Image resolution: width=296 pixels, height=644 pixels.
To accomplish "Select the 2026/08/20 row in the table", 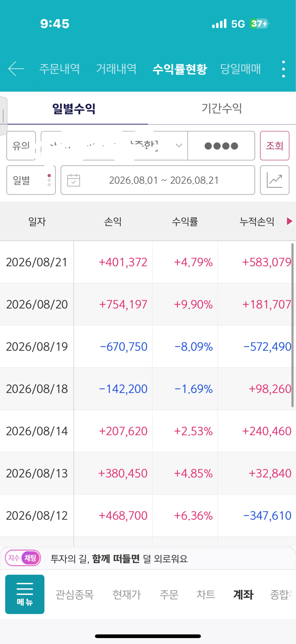I will 148,304.
